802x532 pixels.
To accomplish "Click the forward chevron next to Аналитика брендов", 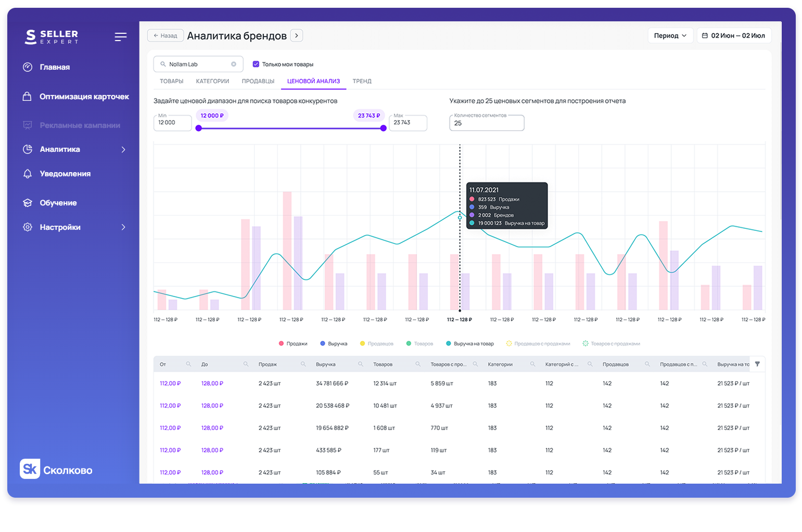I will click(x=297, y=35).
